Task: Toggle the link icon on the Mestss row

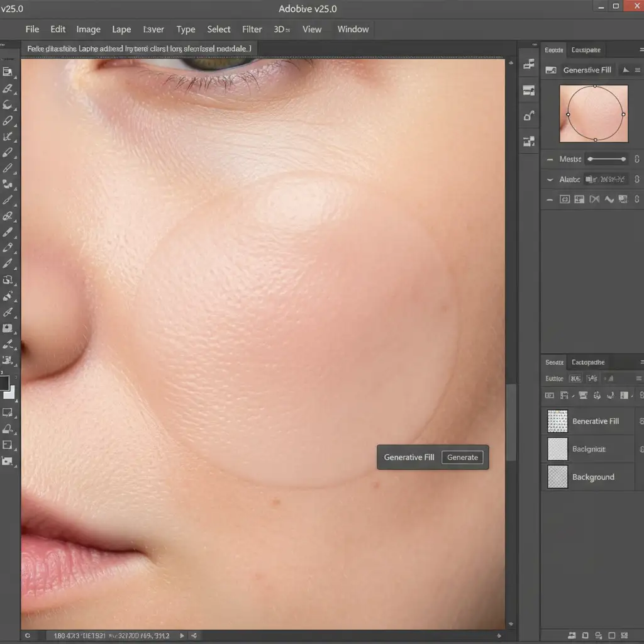Action: click(x=636, y=160)
